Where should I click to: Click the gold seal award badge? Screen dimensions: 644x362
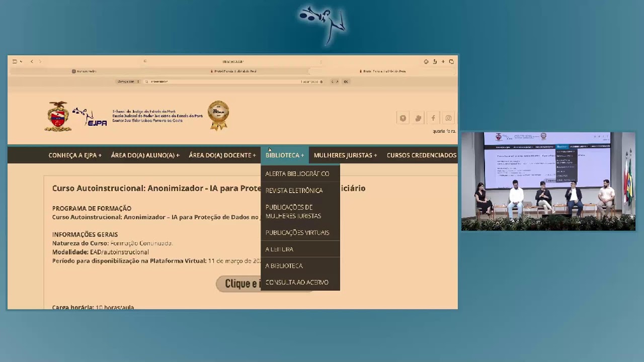coord(218,115)
